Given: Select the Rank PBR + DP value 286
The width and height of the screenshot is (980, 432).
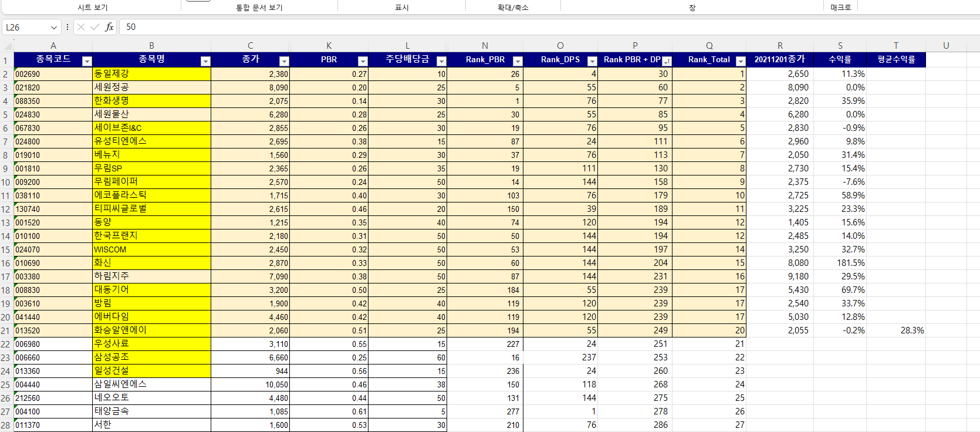Looking at the screenshot, I should pos(635,425).
